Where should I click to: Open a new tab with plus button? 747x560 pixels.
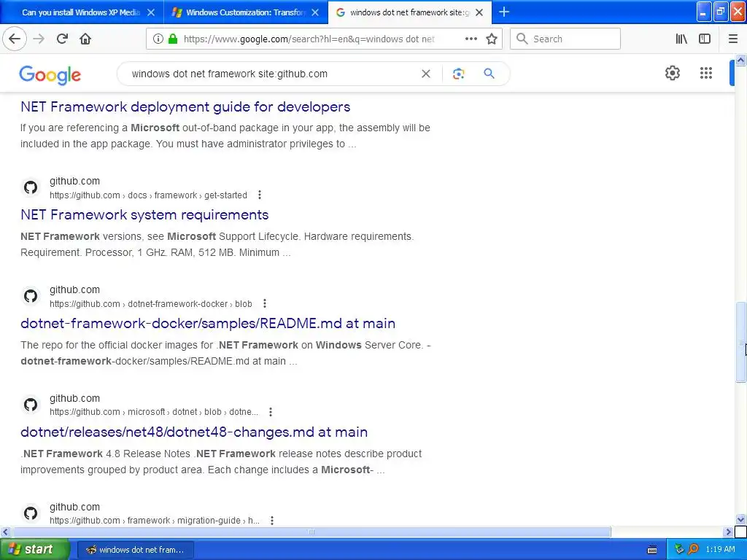tap(504, 12)
